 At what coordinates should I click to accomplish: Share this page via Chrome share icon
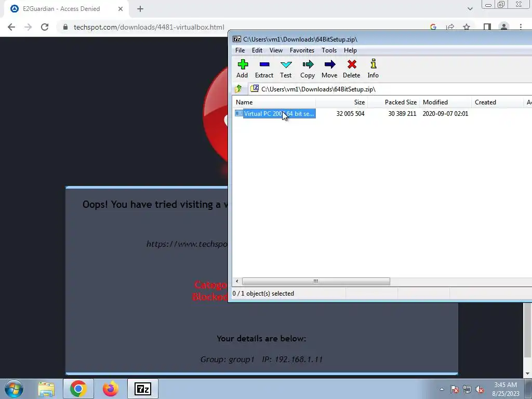pyautogui.click(x=450, y=27)
